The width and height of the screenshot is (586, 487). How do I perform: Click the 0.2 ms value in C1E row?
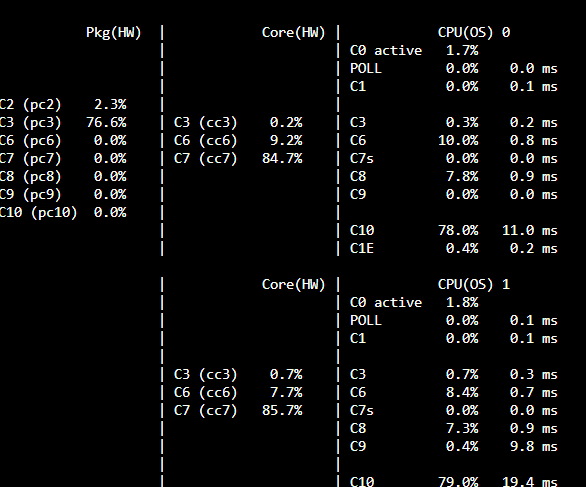[534, 249]
